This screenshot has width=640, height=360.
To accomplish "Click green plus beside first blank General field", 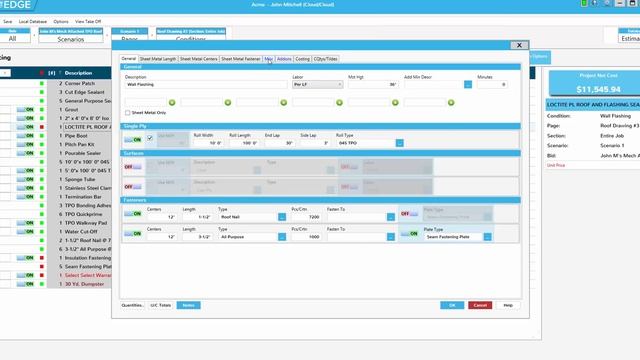I will 172,102.
